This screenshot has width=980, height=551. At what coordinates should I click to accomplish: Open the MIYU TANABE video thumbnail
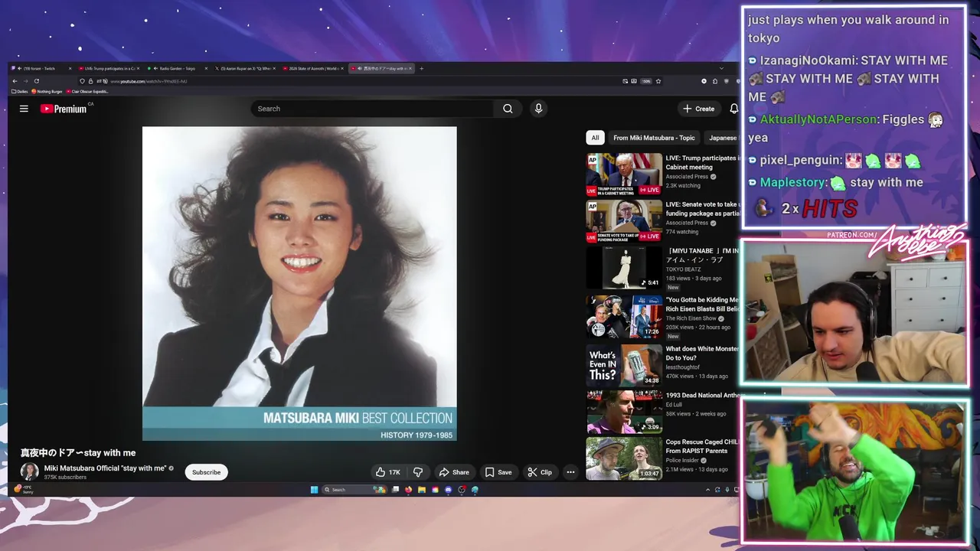coord(624,268)
